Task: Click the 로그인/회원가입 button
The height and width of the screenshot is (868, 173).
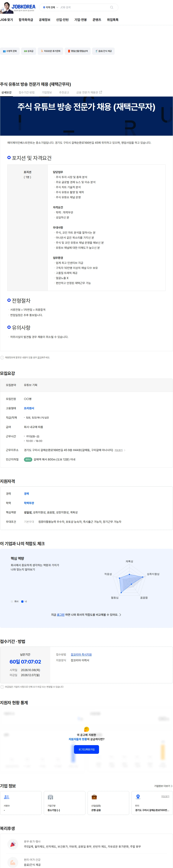Action: point(86,749)
